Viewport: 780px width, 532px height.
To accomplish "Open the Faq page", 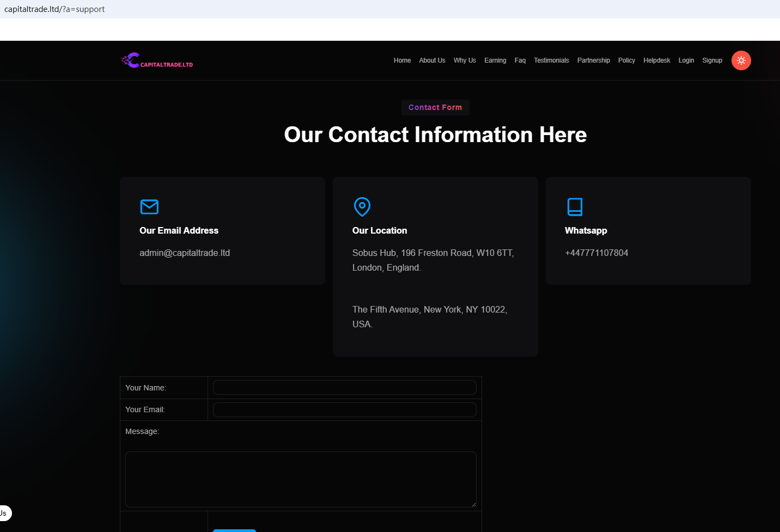I will pos(520,60).
